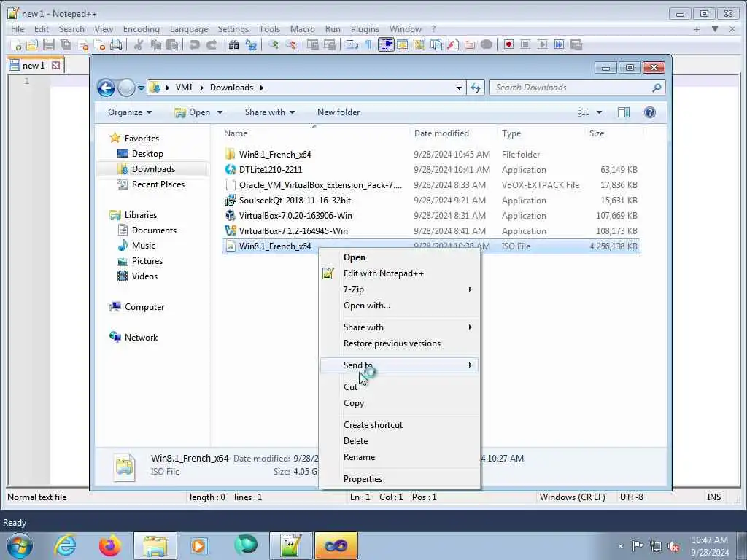Open the Share with toolbar dropdown
The height and width of the screenshot is (560, 747).
point(270,112)
